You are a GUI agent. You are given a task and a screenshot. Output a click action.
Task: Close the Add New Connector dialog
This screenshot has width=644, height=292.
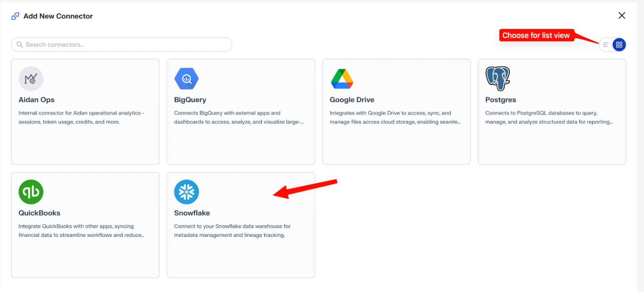622,15
